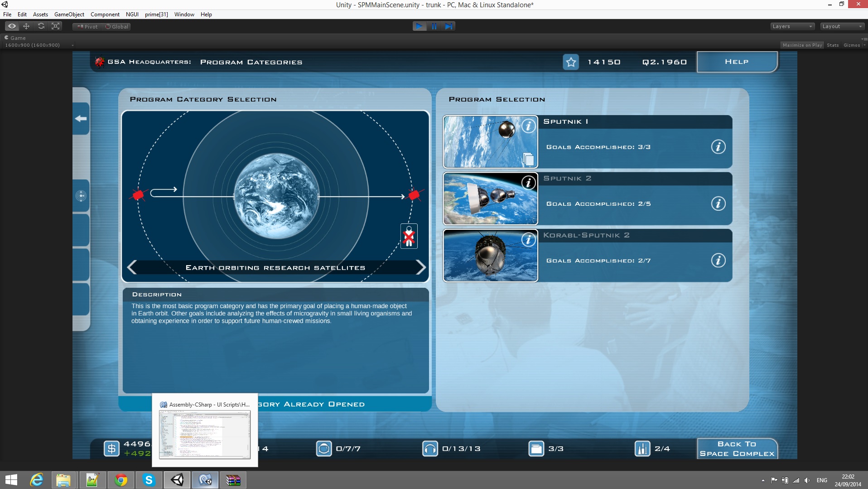
Task: Open the NGUI menu
Action: [132, 15]
